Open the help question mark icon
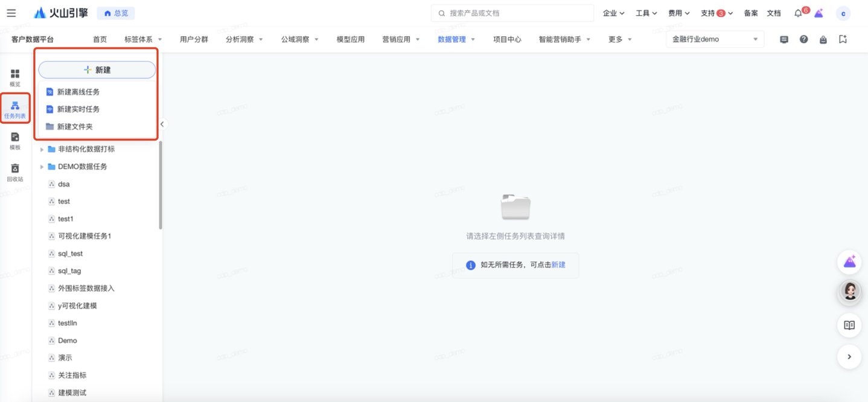868x402 pixels. point(803,39)
